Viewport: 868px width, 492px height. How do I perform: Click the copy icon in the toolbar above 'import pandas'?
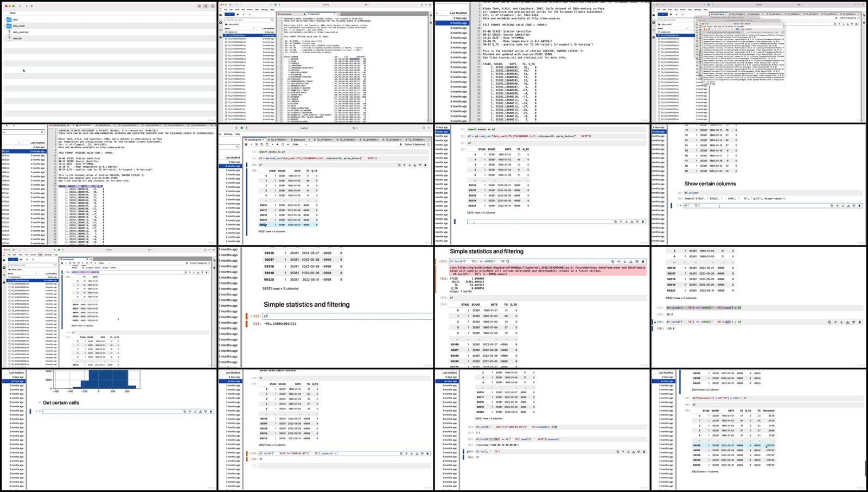coord(261,144)
